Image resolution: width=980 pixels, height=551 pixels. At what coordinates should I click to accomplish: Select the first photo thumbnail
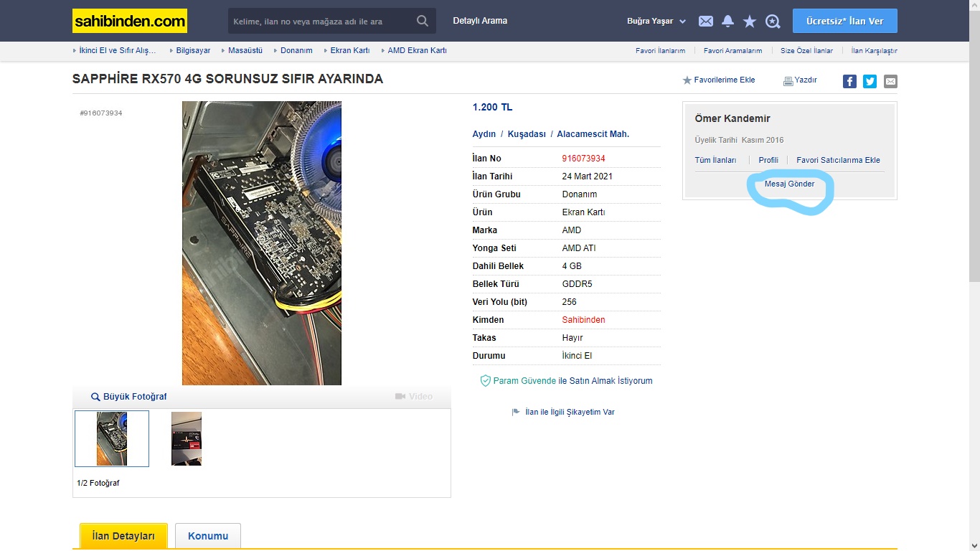[112, 439]
